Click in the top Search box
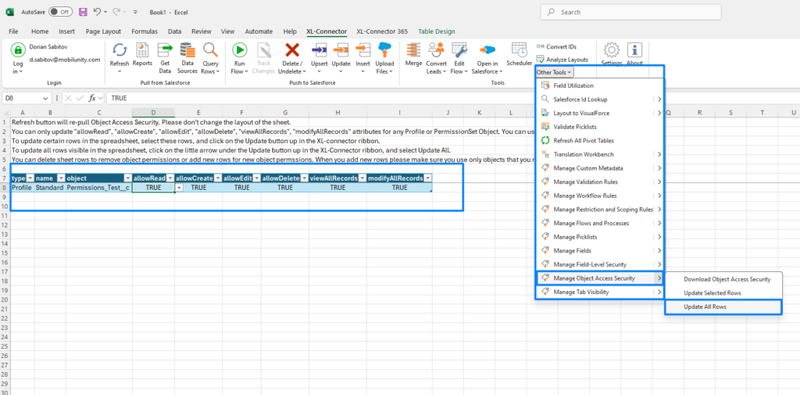 [x=631, y=12]
